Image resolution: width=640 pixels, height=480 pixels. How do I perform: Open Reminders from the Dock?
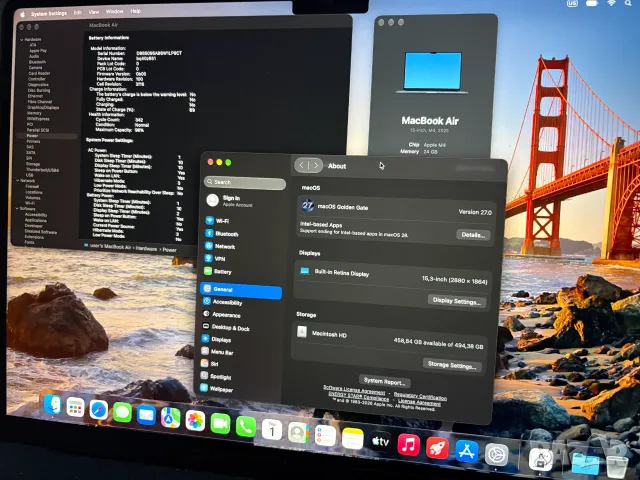(325, 436)
